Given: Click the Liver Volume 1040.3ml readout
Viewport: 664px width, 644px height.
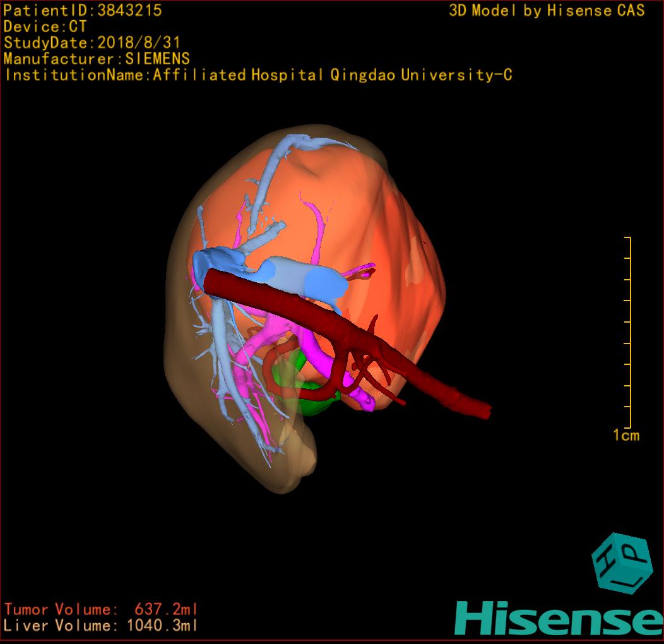Looking at the screenshot, I should (101, 625).
